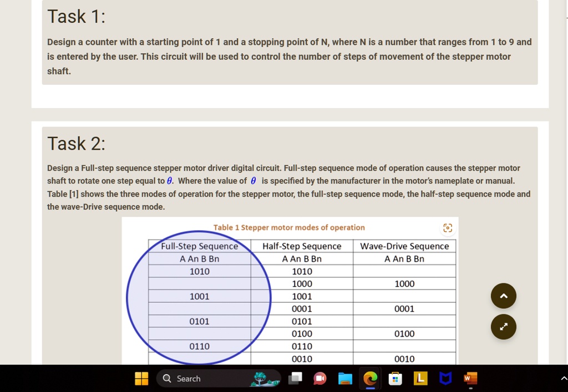Click 0001 in the Wave-Drive column
The width and height of the screenshot is (568, 392).
point(404,309)
